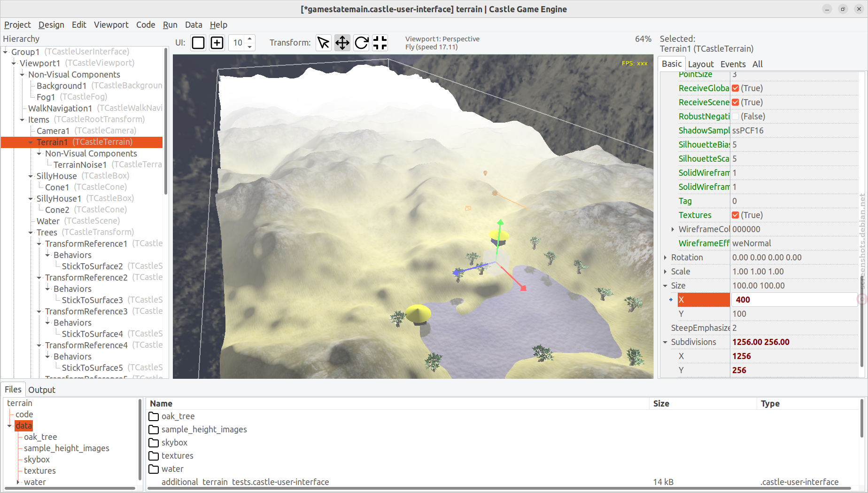This screenshot has height=493, width=868.
Task: Open the Data menu
Action: click(x=194, y=25)
